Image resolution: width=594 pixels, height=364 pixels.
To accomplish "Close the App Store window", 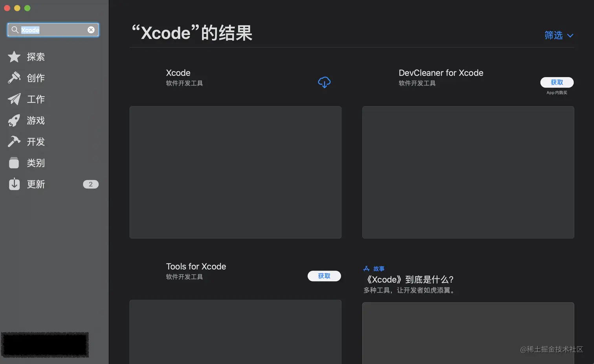I will pos(7,8).
